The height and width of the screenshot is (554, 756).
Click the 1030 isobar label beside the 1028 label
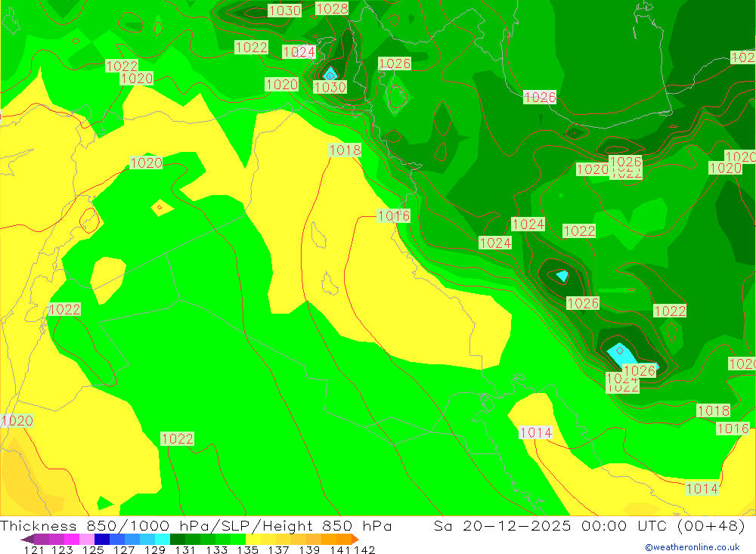point(284,11)
